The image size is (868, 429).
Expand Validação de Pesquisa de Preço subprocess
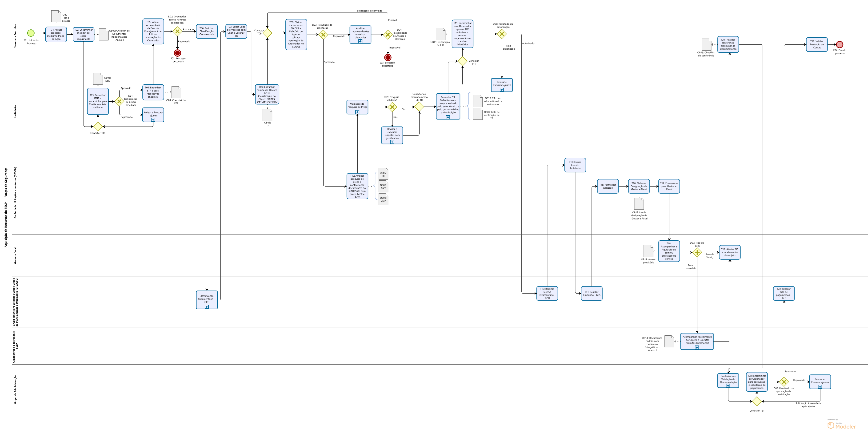click(x=357, y=112)
